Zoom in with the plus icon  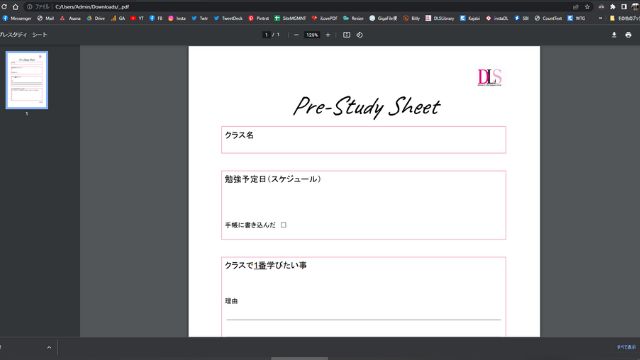[x=328, y=35]
